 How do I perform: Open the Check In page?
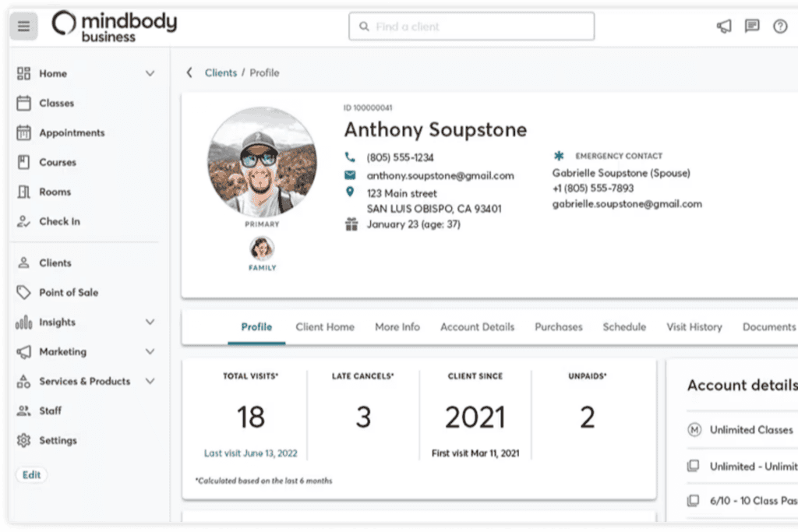59,221
